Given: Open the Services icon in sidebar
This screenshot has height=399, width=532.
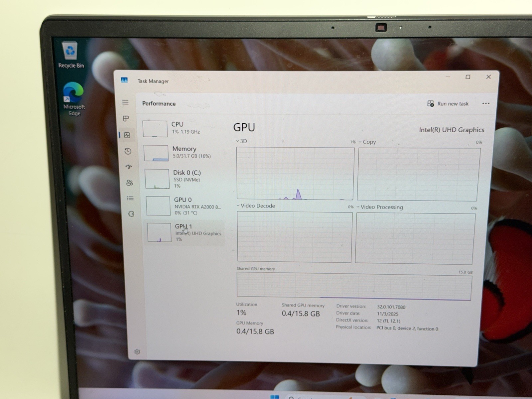Looking at the screenshot, I should click(131, 214).
